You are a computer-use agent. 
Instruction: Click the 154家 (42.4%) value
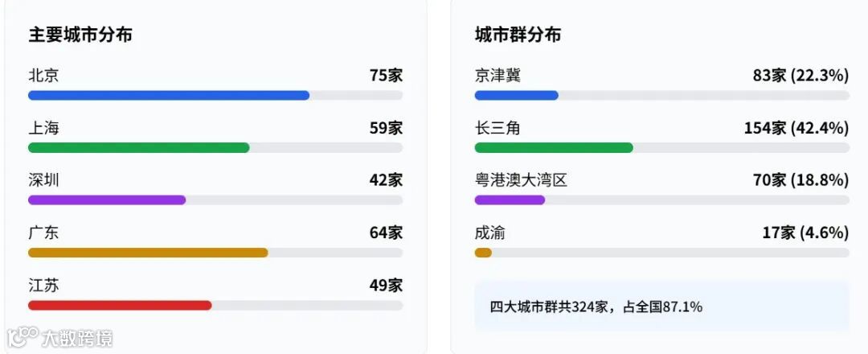coord(796,128)
